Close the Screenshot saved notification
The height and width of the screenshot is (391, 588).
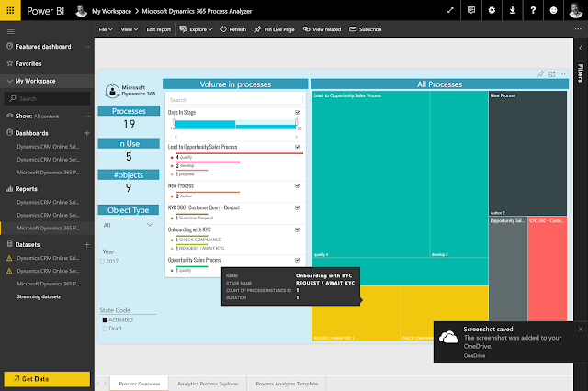click(x=581, y=330)
